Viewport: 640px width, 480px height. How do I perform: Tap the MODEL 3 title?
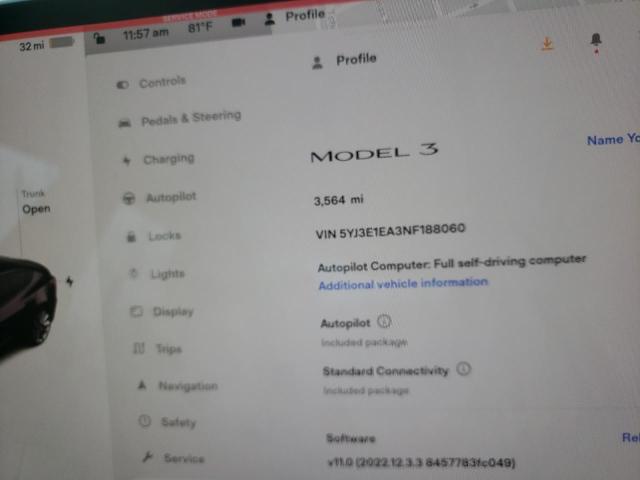click(x=374, y=152)
